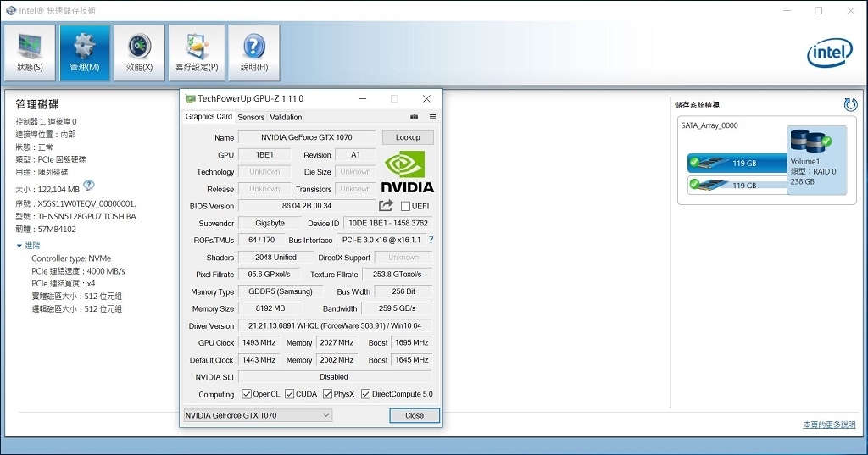Image resolution: width=868 pixels, height=455 pixels.
Task: Click the Bandwidth value 259.5 GB/s
Action: [397, 308]
